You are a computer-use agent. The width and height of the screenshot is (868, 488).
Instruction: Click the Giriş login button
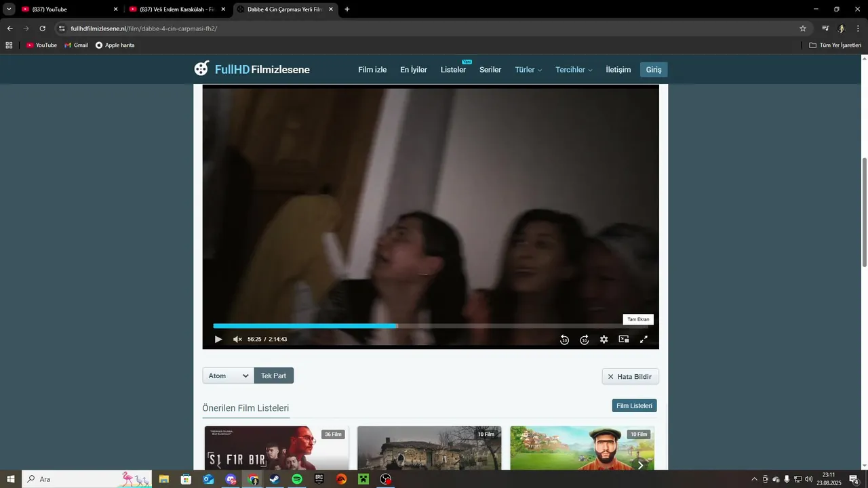coord(654,70)
